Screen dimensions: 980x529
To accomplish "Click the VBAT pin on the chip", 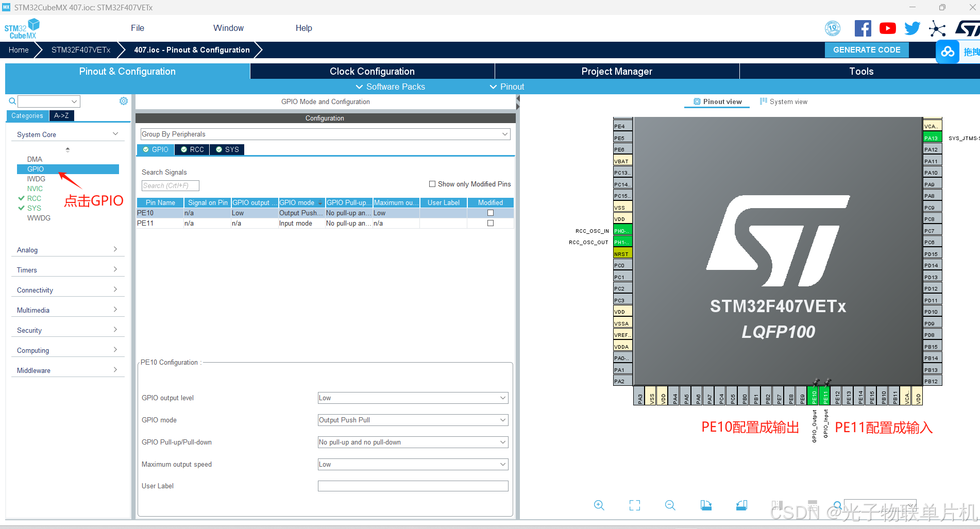I will point(622,161).
